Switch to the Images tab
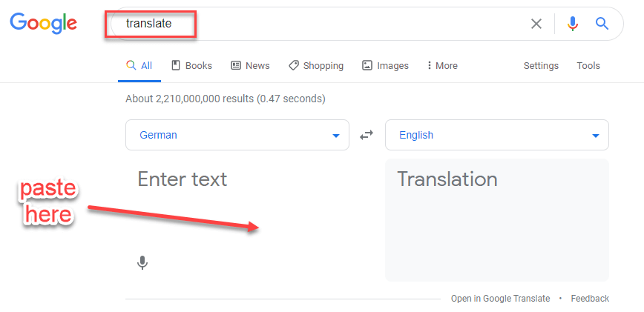The image size is (644, 312). coord(385,66)
